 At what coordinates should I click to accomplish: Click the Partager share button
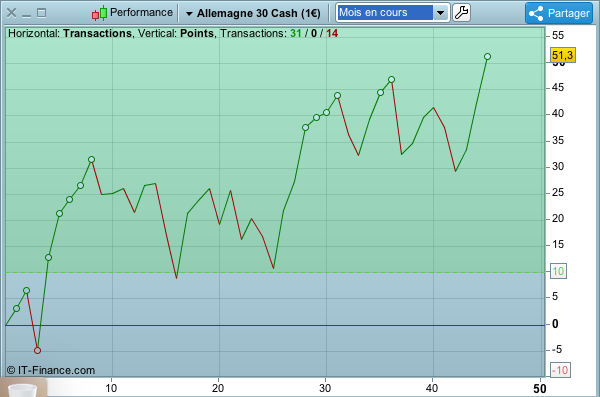tap(559, 13)
